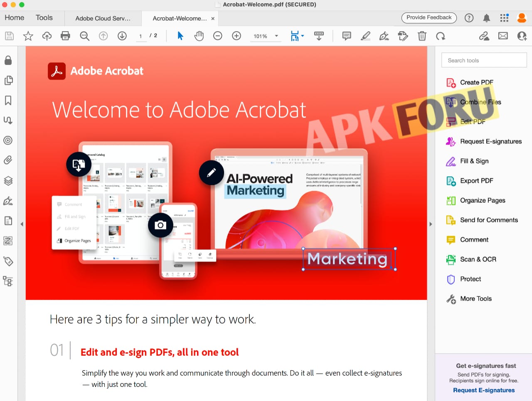This screenshot has width=532, height=401.
Task: Open the content panel in left sidebar
Action: coord(8,221)
